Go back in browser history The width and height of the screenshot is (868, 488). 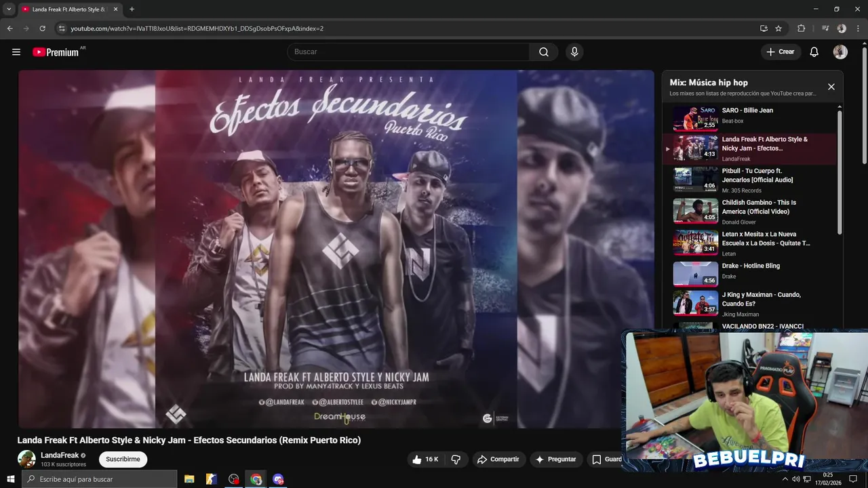[x=10, y=28]
